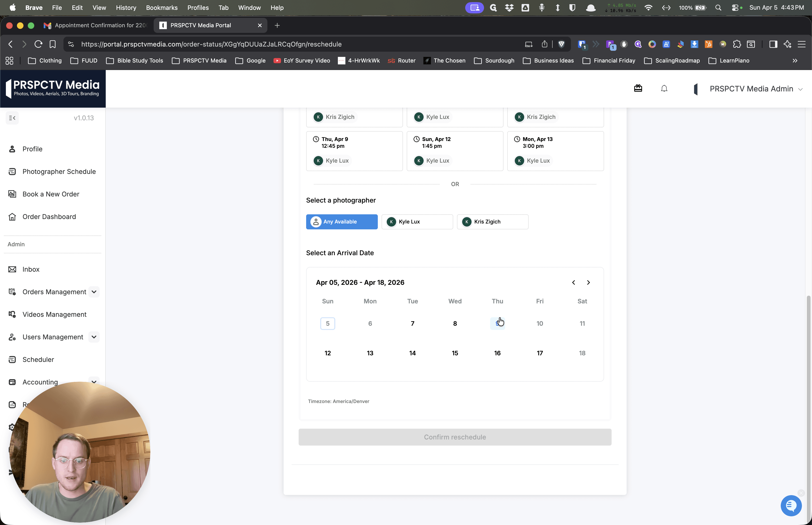Viewport: 812px width, 525px height.
Task: Expand Accounting submenu chevron
Action: [94, 382]
